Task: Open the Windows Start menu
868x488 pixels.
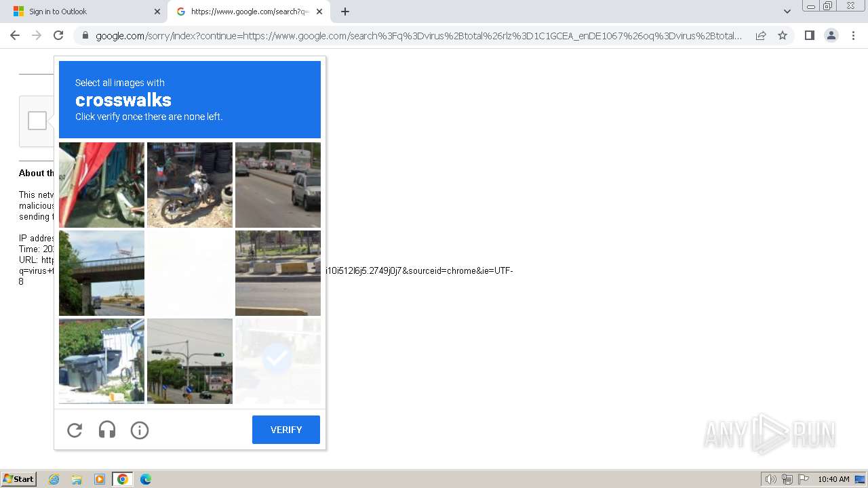Action: click(19, 479)
